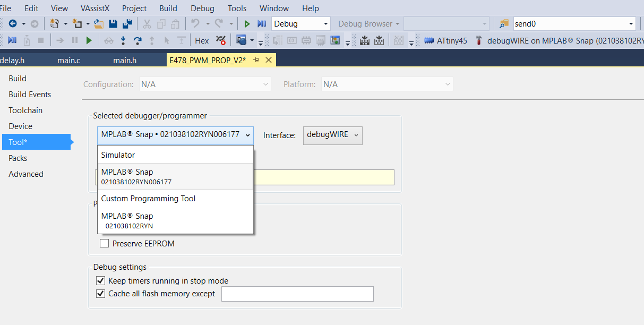644x325 pixels.
Task: Open the Undo history dropdown arrow
Action: [207, 24]
